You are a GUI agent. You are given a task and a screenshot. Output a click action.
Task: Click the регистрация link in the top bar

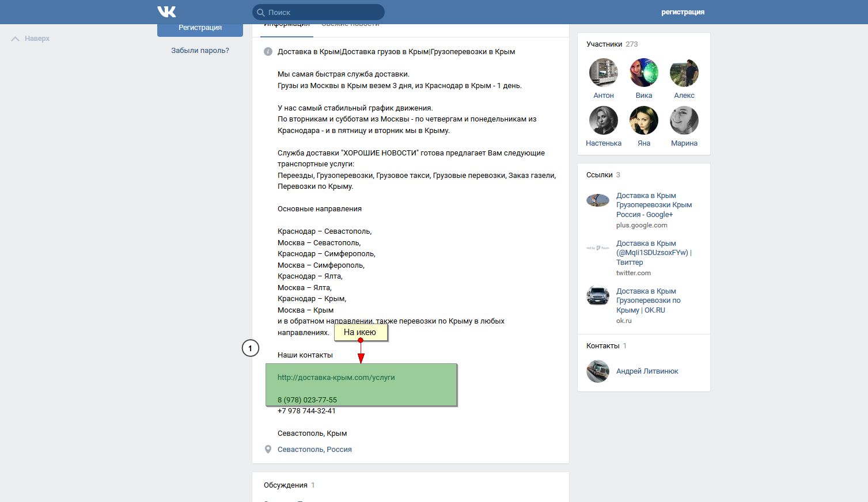(683, 12)
